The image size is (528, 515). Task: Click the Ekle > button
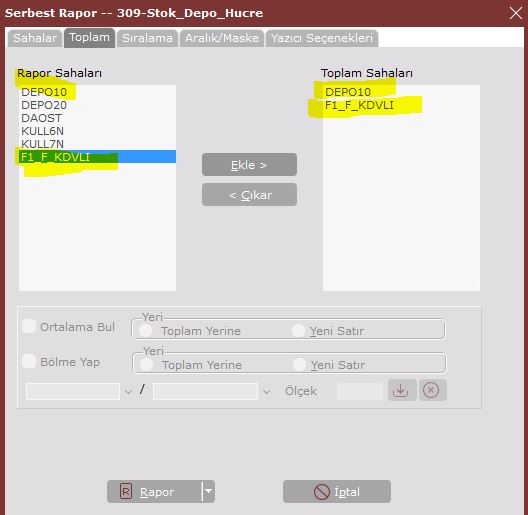click(x=249, y=165)
